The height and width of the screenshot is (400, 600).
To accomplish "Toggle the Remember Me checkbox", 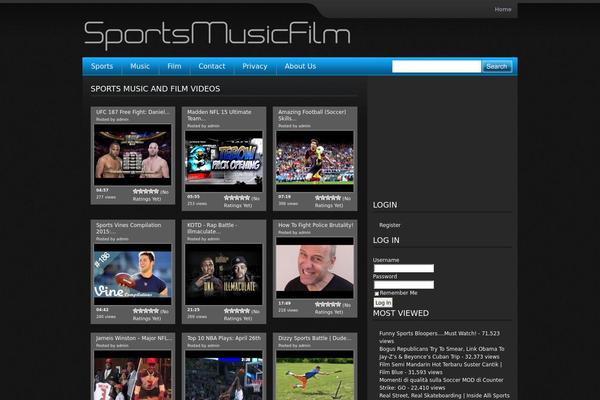I will point(377,294).
